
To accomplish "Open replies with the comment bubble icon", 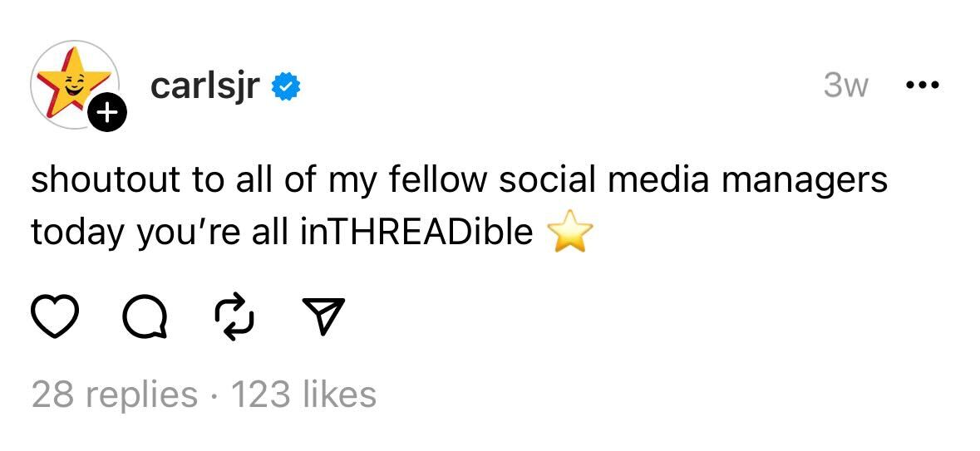I will [144, 316].
